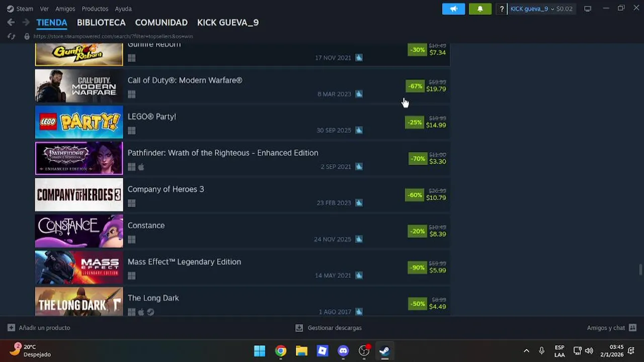The width and height of the screenshot is (644, 362).
Task: Open Call of Duty: Modern Warfare title link
Action: pyautogui.click(x=185, y=80)
